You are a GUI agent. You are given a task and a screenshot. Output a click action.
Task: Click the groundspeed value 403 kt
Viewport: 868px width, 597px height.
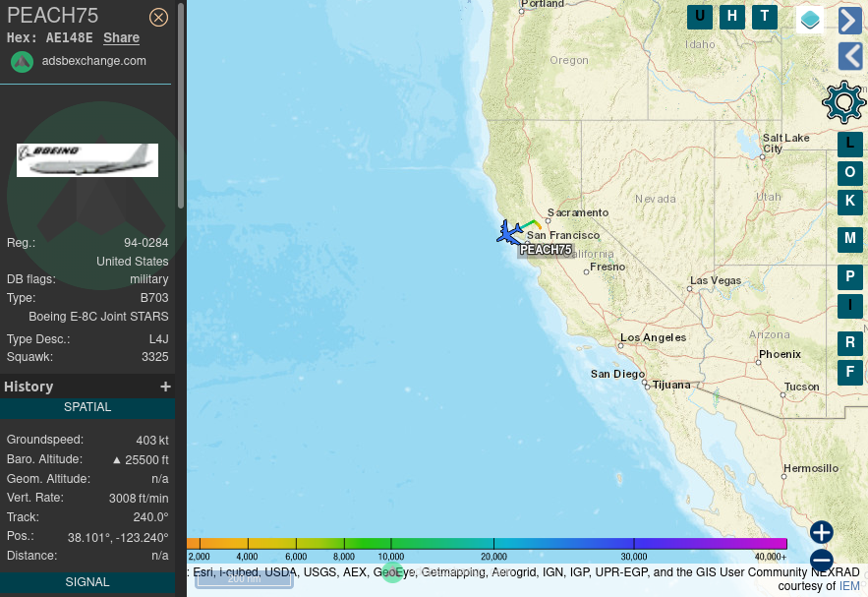click(x=152, y=441)
